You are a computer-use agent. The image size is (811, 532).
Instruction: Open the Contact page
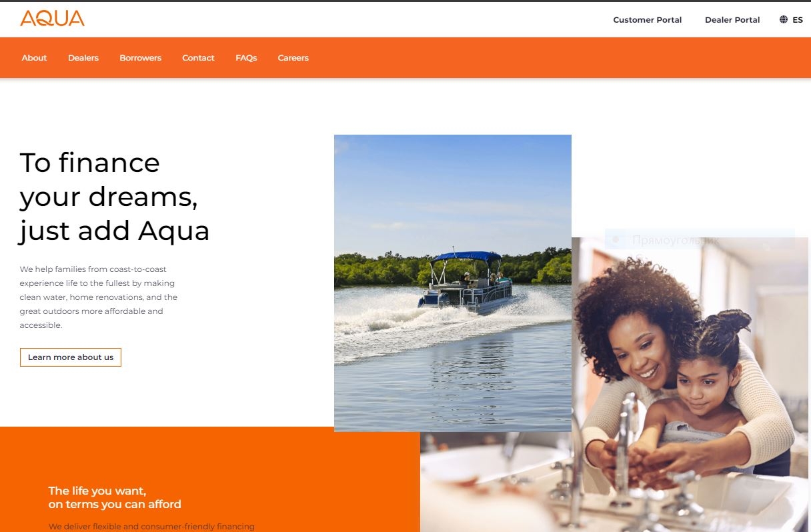[198, 58]
